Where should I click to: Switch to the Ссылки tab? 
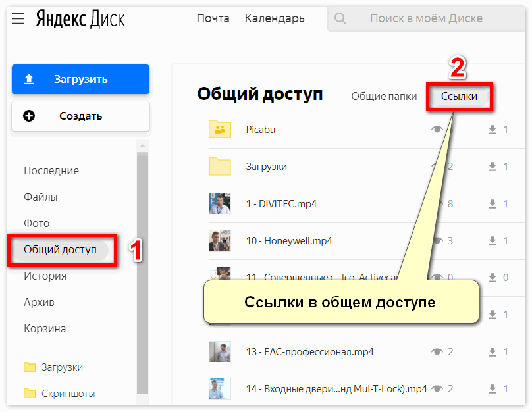(459, 97)
